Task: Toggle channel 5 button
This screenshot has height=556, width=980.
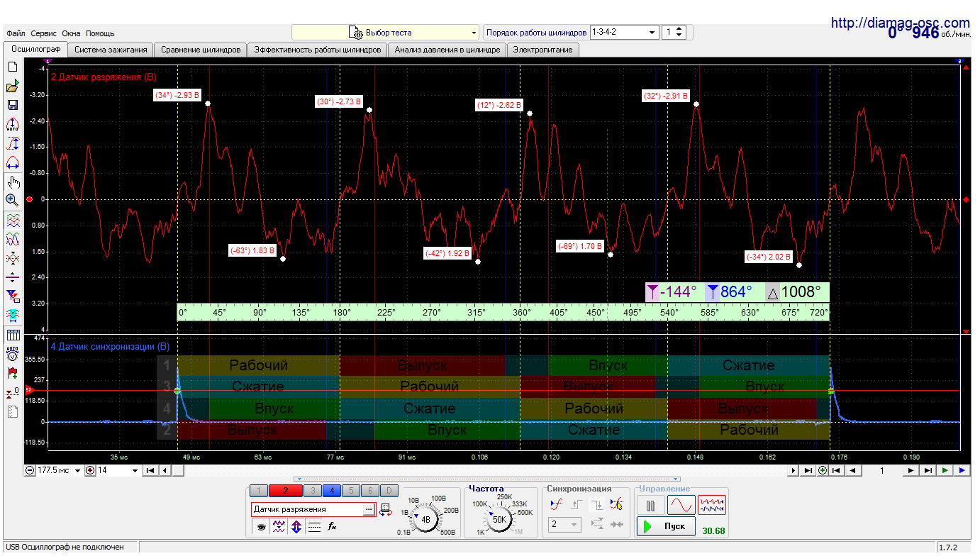Action: click(x=350, y=490)
